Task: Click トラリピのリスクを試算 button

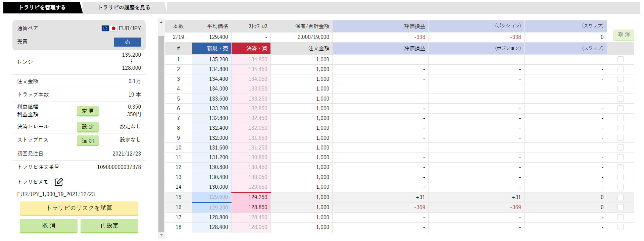Action: tap(79, 208)
